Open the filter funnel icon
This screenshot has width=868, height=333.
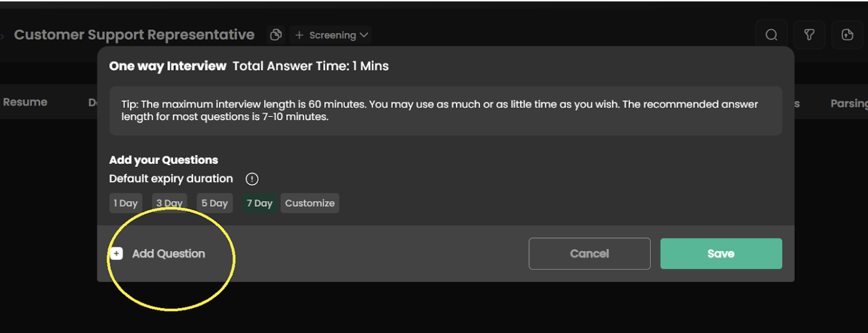810,35
